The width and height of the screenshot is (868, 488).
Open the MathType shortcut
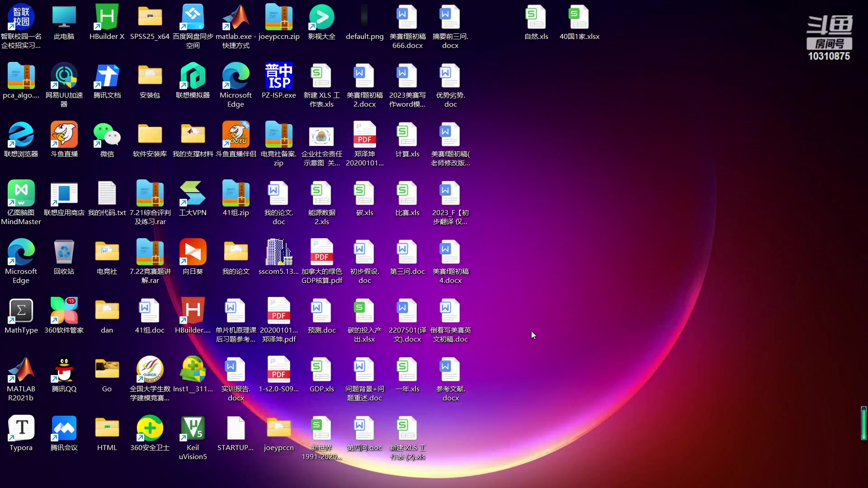click(x=21, y=315)
